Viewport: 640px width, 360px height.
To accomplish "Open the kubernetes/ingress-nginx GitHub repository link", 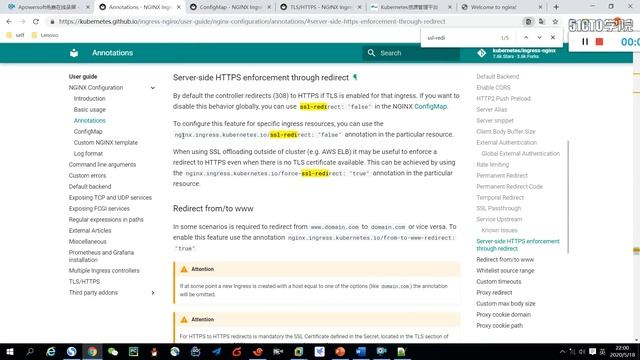I will tap(517, 53).
